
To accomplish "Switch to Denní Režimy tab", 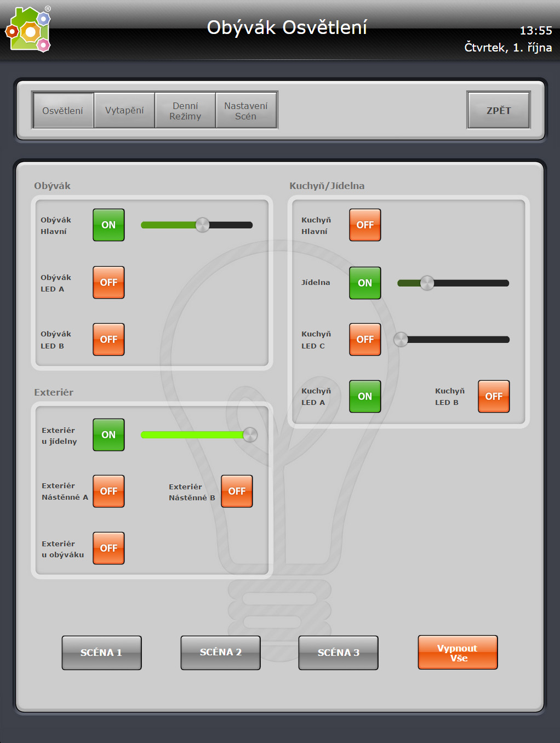I will (x=185, y=110).
